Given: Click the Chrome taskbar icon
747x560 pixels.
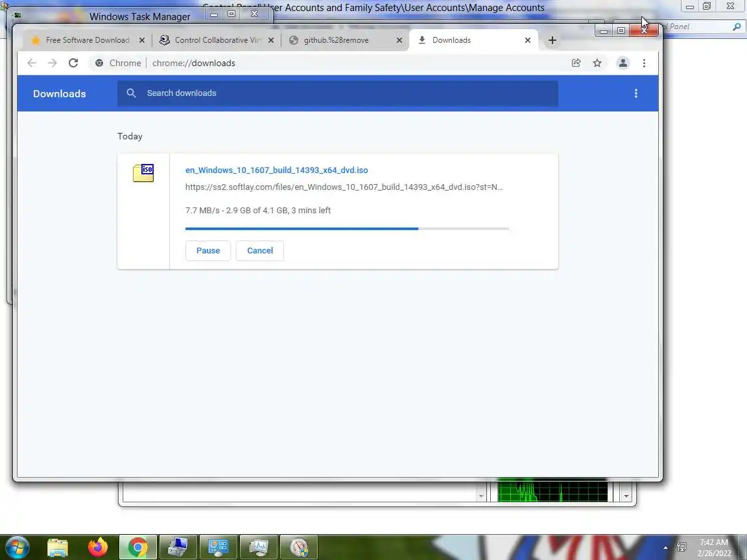Looking at the screenshot, I should pos(137,548).
